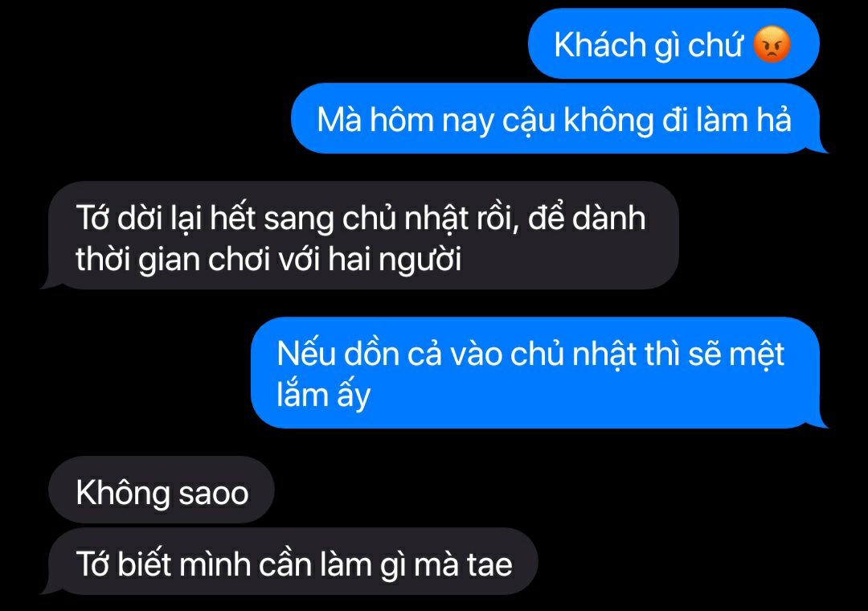Select the gray "Tớ dời lại hết sang chủ nhật" message
The image size is (868, 611).
(360, 236)
